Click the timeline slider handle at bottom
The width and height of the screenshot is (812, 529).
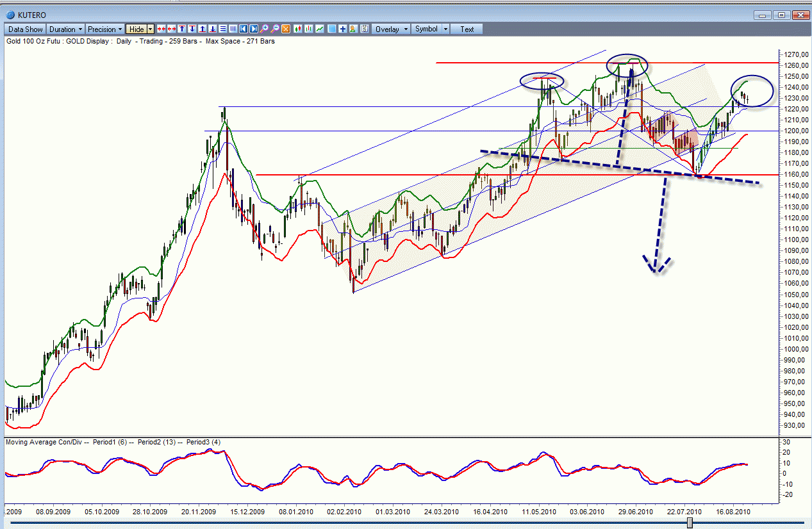[x=690, y=523]
